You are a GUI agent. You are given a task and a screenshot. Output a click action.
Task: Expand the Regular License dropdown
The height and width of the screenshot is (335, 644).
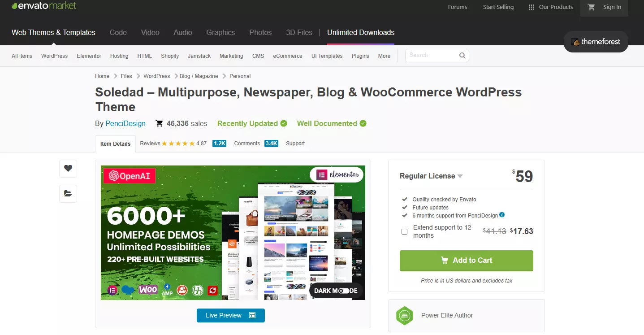431,176
